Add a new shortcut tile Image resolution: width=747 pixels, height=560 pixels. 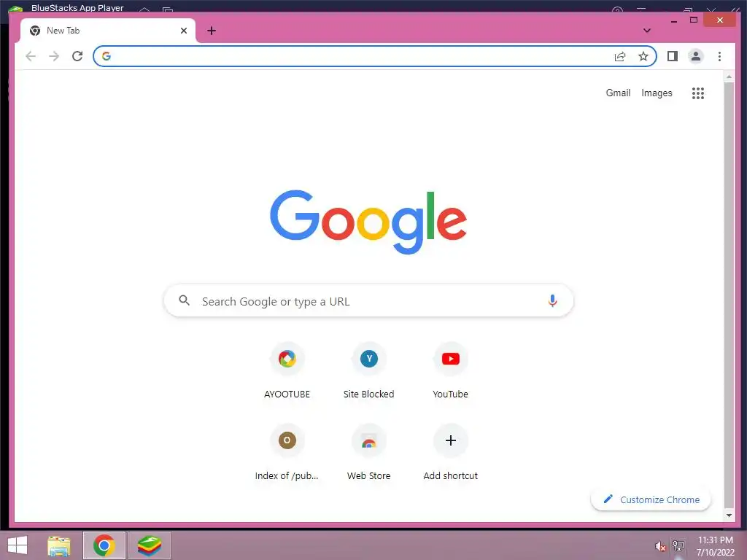[450, 453]
